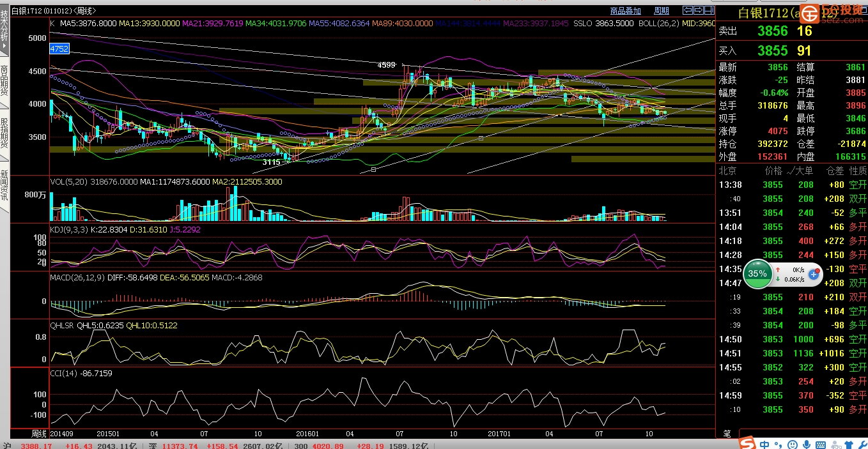Select the 14:51 tick row with volume 1136

793,353
